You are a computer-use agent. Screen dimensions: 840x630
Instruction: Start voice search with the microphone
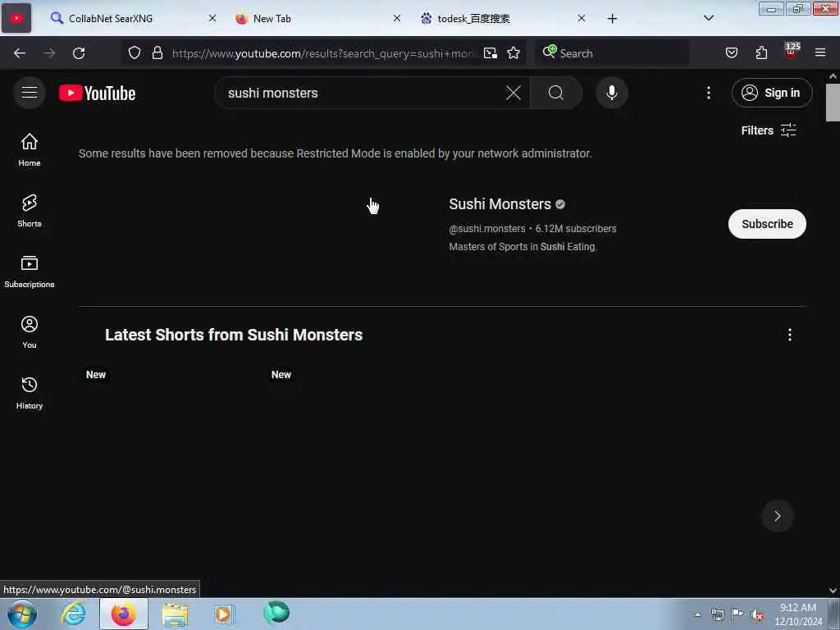pos(612,93)
